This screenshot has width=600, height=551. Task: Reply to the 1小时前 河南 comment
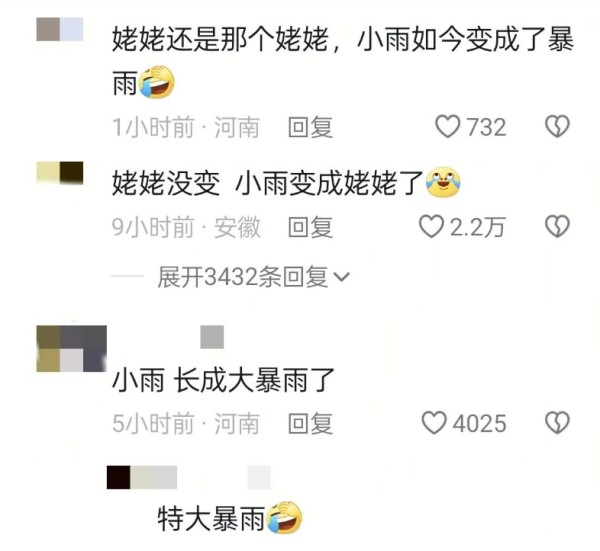tap(310, 127)
